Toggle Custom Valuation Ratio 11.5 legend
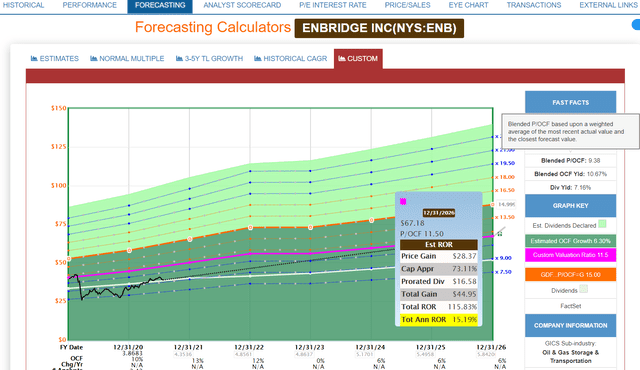The width and height of the screenshot is (640, 370). pyautogui.click(x=570, y=255)
